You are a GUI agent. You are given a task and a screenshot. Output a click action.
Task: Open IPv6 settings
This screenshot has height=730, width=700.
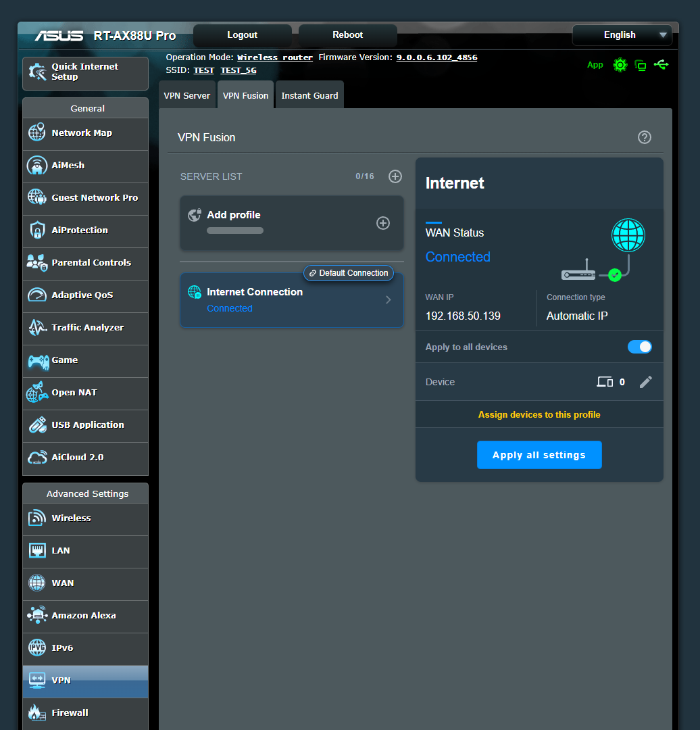pyautogui.click(x=85, y=648)
